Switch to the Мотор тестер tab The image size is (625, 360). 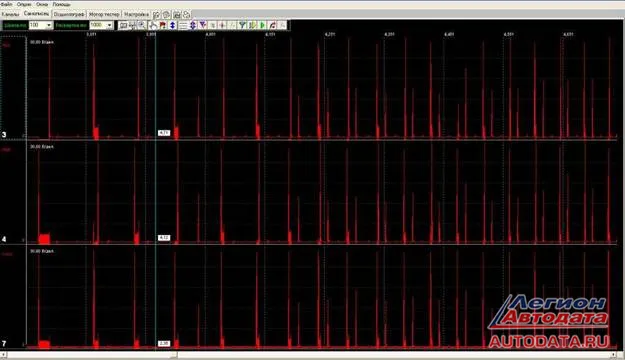(104, 14)
